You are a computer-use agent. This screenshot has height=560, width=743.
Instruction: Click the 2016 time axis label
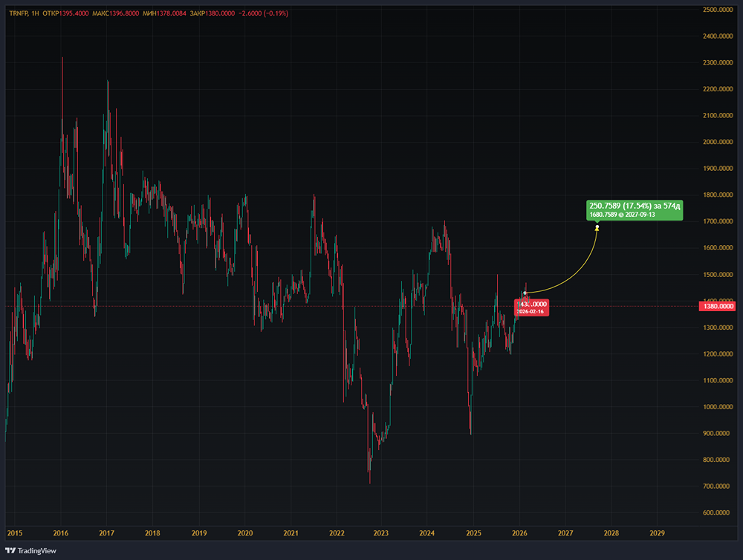tap(61, 533)
